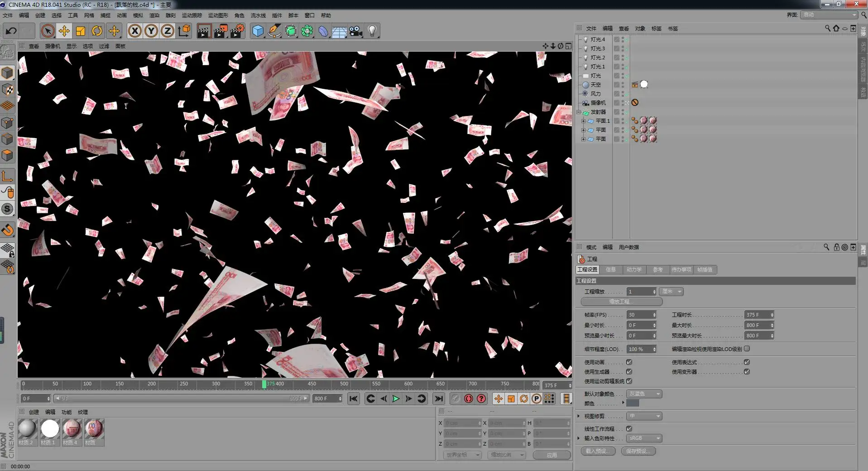Switch to the 信息 tab
Viewport: 868px width, 471px height.
611,269
